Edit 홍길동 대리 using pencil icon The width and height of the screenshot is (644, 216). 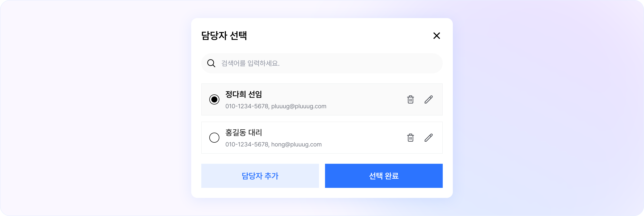pos(428,138)
